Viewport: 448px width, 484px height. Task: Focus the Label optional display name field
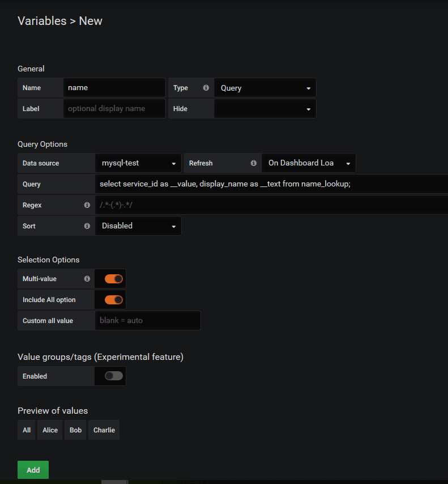114,109
